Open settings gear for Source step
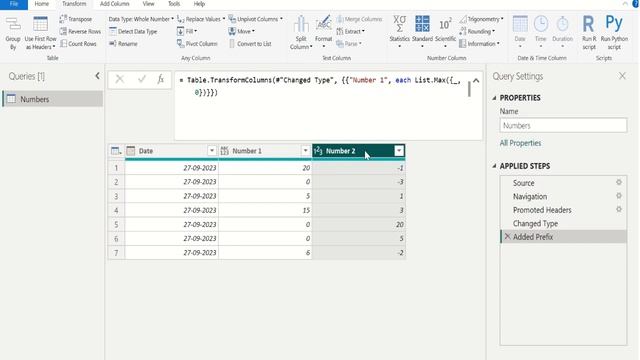640x360 pixels. [x=619, y=182]
